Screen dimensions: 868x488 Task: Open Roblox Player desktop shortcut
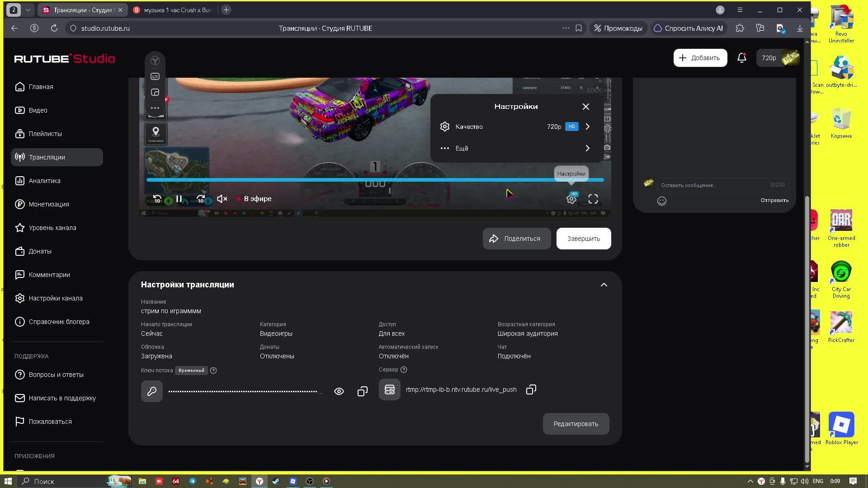pos(841,428)
